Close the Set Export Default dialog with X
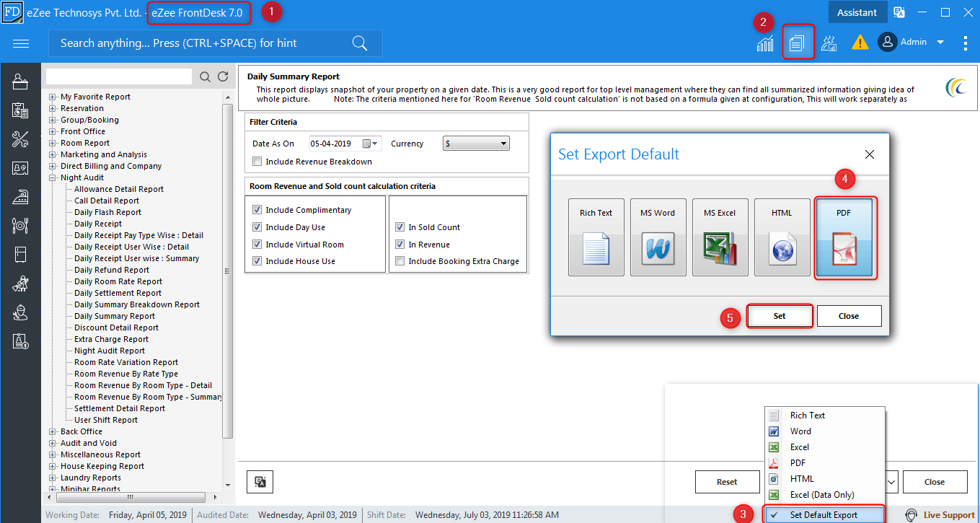The width and height of the screenshot is (980, 523). coord(870,154)
